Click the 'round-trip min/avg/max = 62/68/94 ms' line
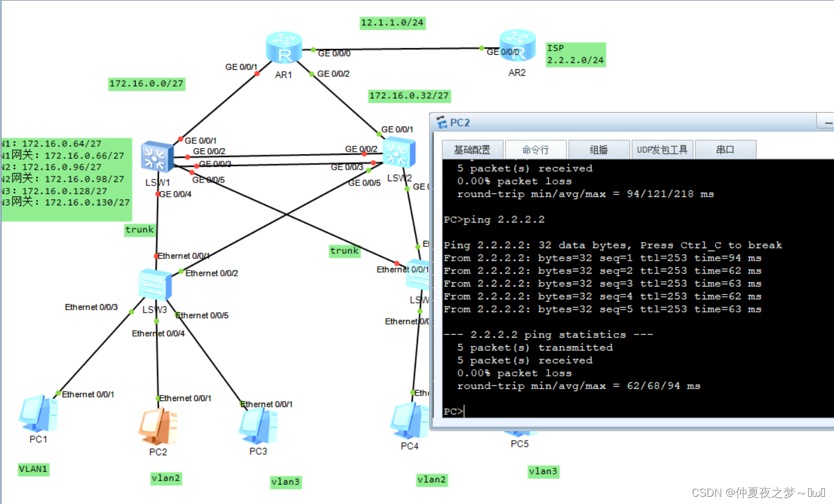The height and width of the screenshot is (504, 834). coord(579,386)
